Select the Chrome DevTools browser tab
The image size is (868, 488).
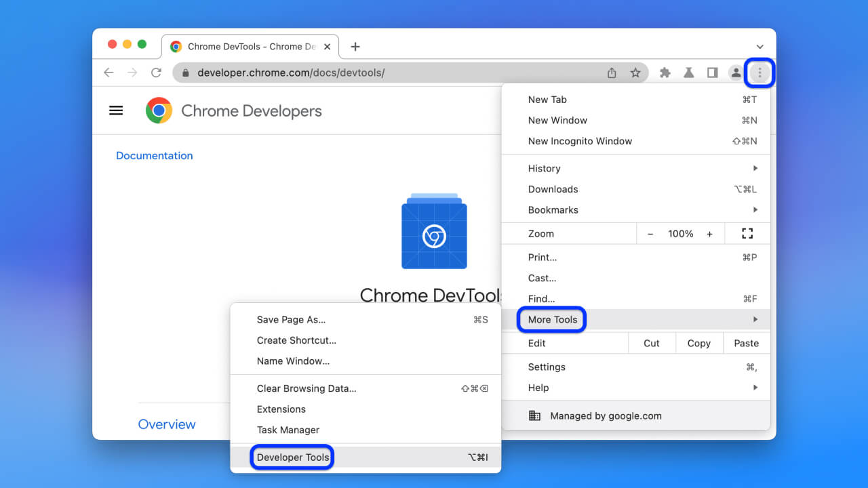pos(251,47)
